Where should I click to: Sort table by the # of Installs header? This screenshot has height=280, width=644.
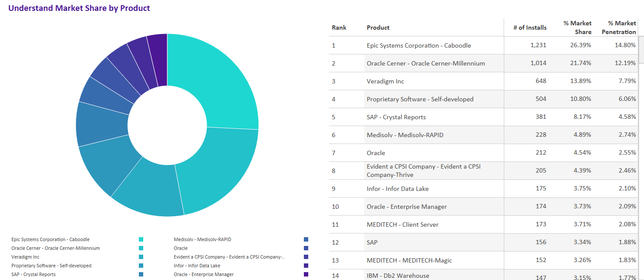click(x=530, y=27)
